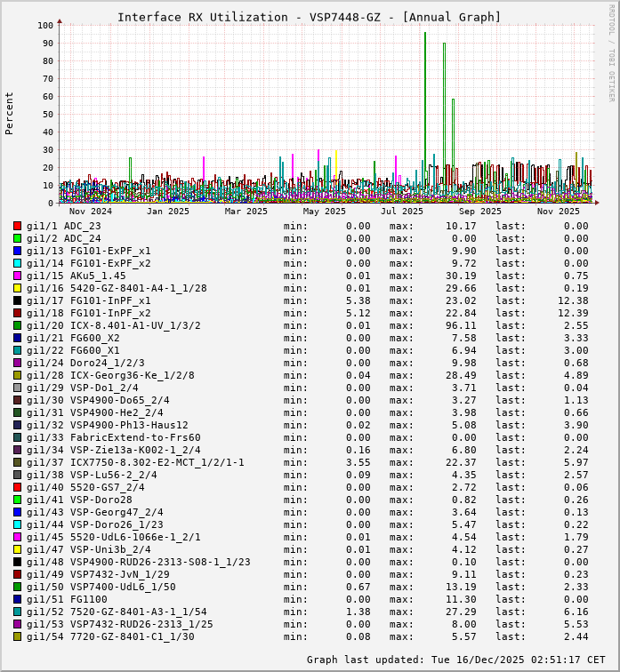This screenshot has height=672, width=620.
Task: Click the yellow swatch for 5420-GZ-8401-A4-1_1/28
Action: pyautogui.click(x=17, y=288)
